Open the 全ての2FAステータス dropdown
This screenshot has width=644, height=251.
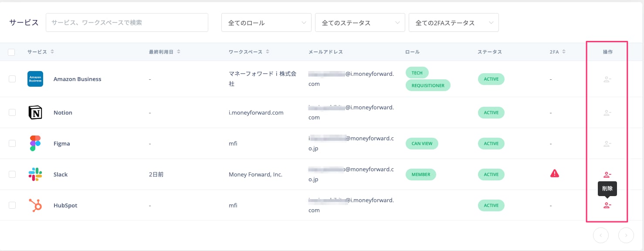coord(454,23)
